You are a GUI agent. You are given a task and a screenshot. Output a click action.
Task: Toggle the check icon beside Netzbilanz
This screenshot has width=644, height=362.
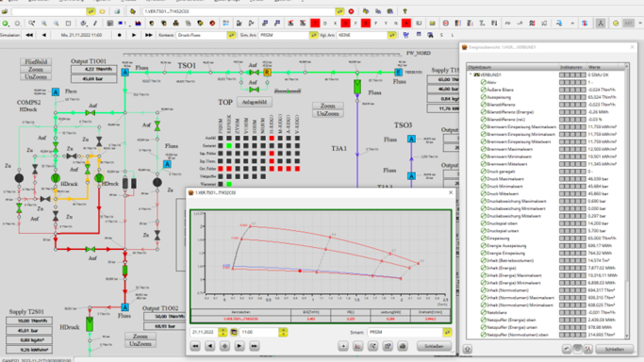484,312
